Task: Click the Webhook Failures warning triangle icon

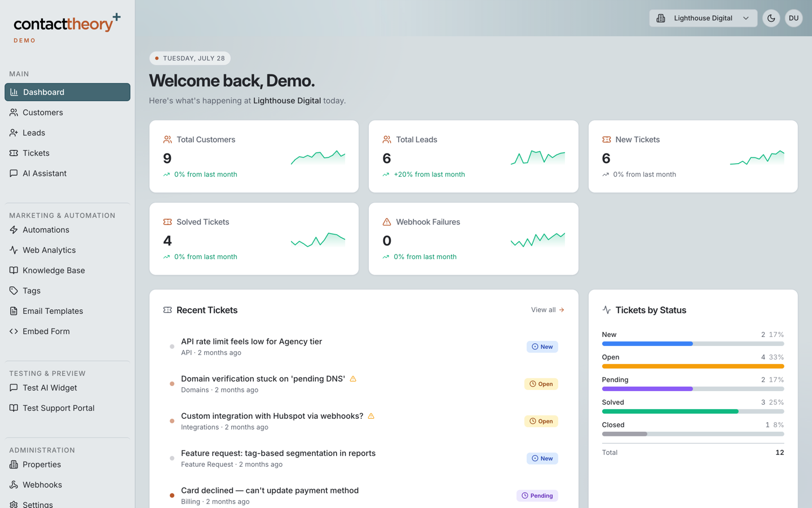Action: (x=387, y=222)
